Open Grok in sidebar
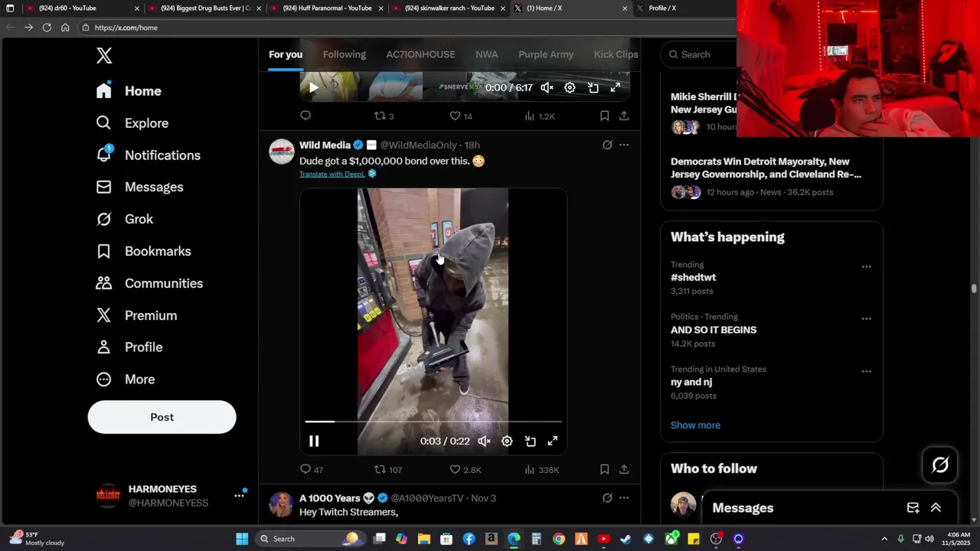Screen dimensions: 980x551 click(x=124, y=219)
